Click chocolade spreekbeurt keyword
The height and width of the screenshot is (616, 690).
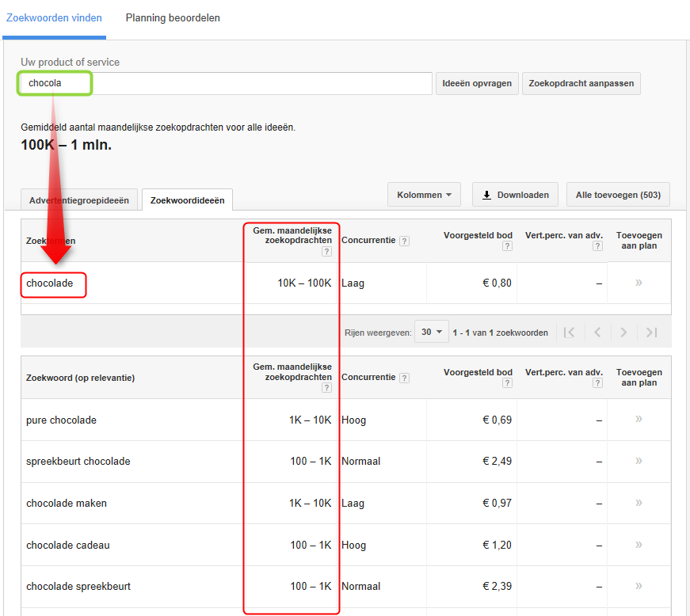click(78, 587)
